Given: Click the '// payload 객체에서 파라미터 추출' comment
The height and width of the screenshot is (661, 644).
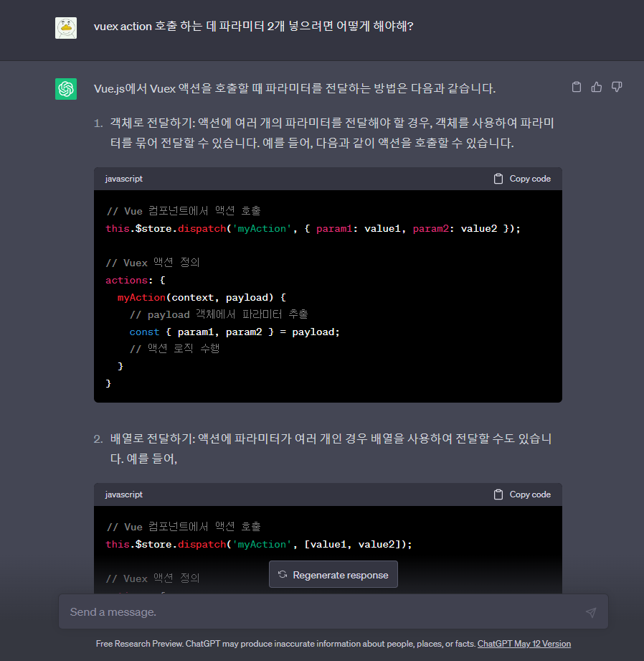Looking at the screenshot, I should 219,314.
